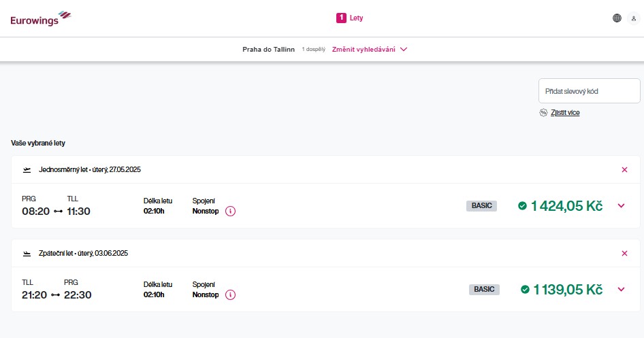Expand details of 1 139,05 Kč flight
This screenshot has width=644, height=338.
click(621, 289)
